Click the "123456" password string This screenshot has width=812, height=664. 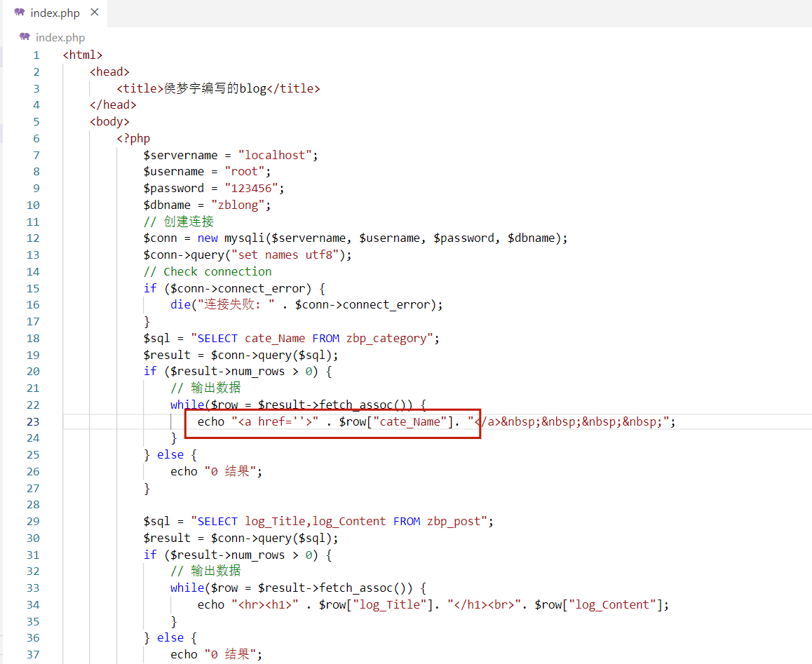click(x=251, y=188)
